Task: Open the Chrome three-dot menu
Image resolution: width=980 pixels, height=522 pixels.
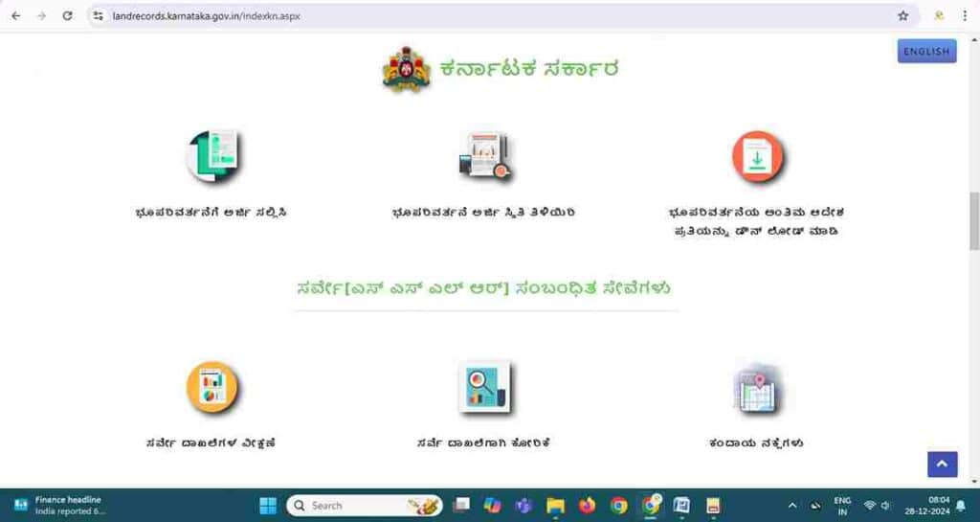Action: 965,15
